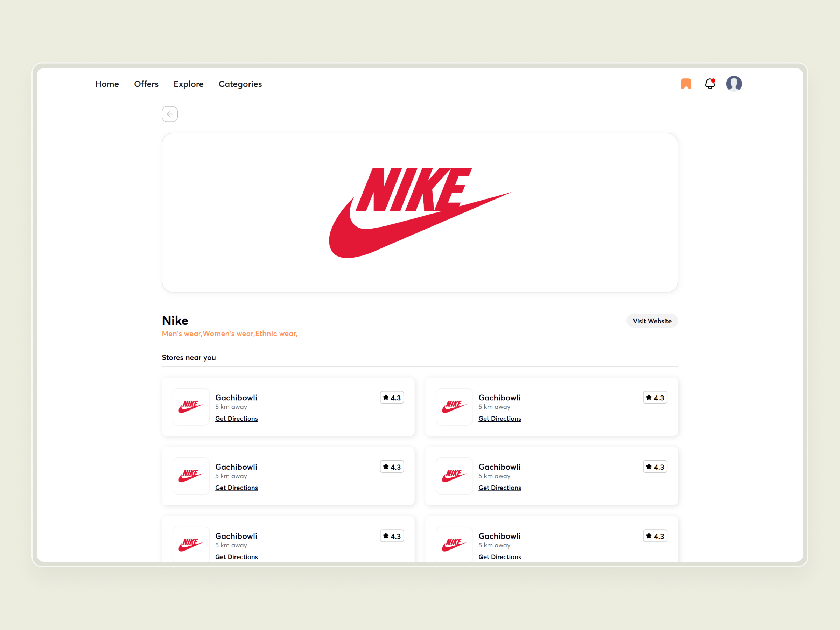Select the star rating icon on top-right store card
This screenshot has width=840, height=630.
(649, 397)
